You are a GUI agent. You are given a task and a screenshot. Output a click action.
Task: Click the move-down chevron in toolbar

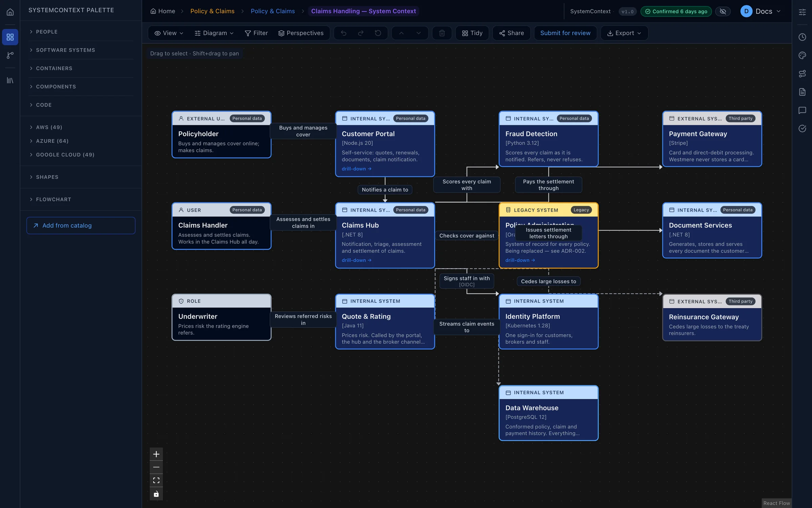(419, 33)
